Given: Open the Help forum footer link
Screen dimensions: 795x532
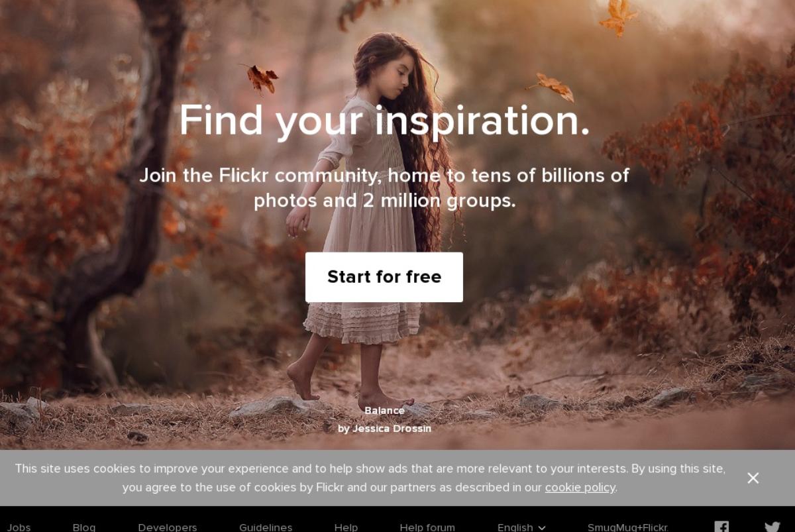Looking at the screenshot, I should click(x=427, y=527).
